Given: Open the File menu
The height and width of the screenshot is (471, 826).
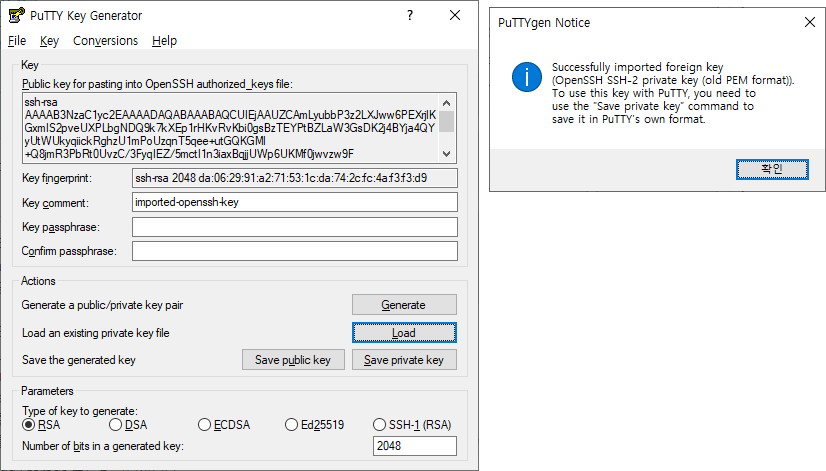Looking at the screenshot, I should tap(17, 41).
